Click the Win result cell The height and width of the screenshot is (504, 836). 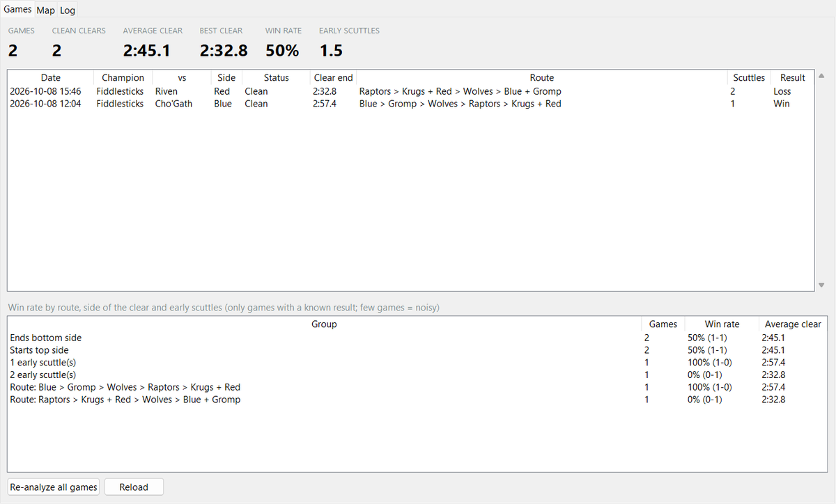pyautogui.click(x=781, y=104)
